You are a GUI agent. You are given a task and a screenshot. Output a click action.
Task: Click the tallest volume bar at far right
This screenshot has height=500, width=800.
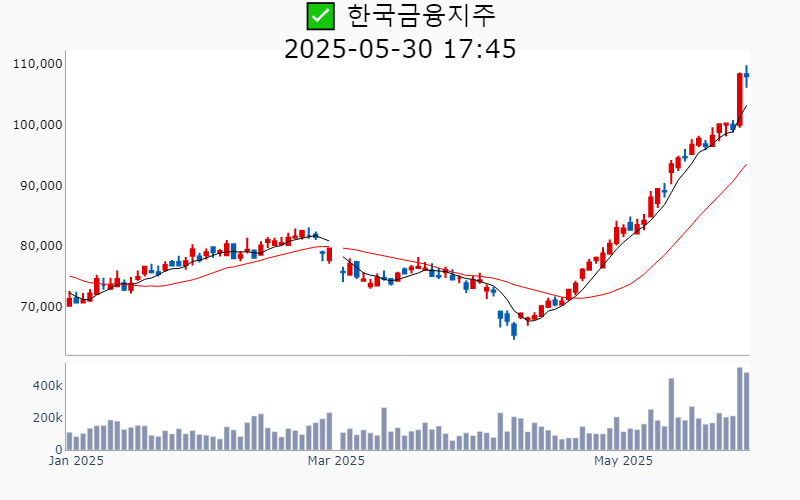(x=739, y=409)
